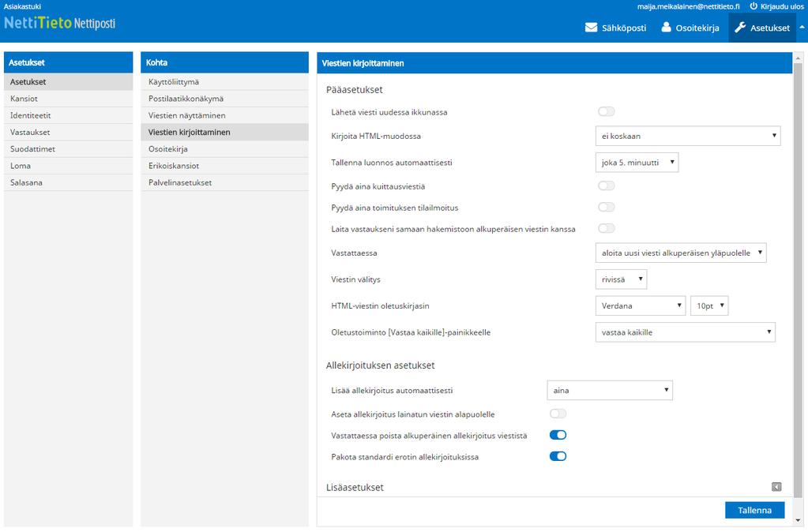
Task: Click the Allekirjoituksen asetukset heading
Action: [x=380, y=365]
